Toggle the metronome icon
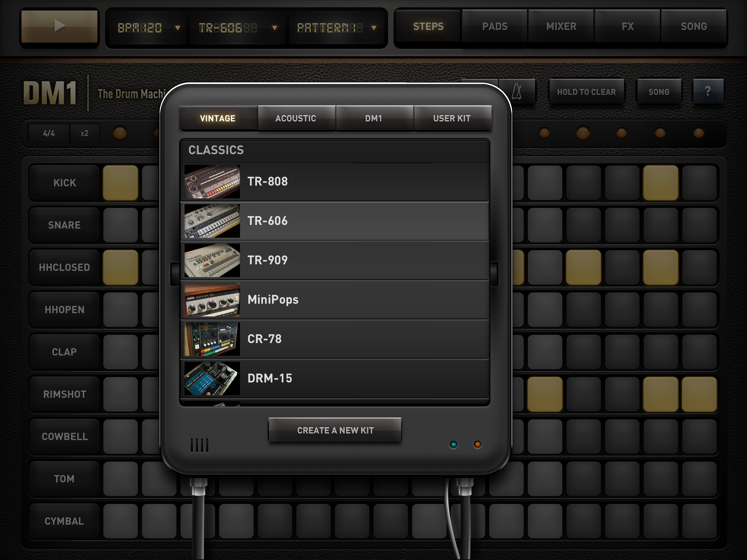 (517, 92)
